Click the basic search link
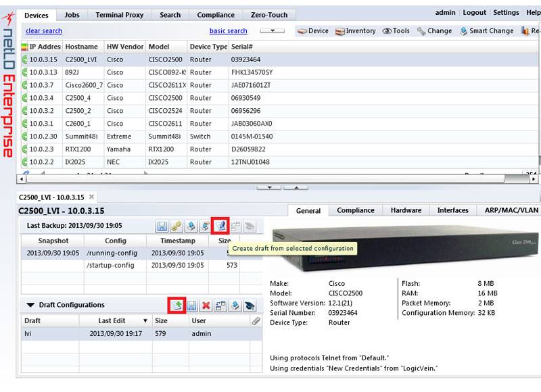 [x=229, y=31]
